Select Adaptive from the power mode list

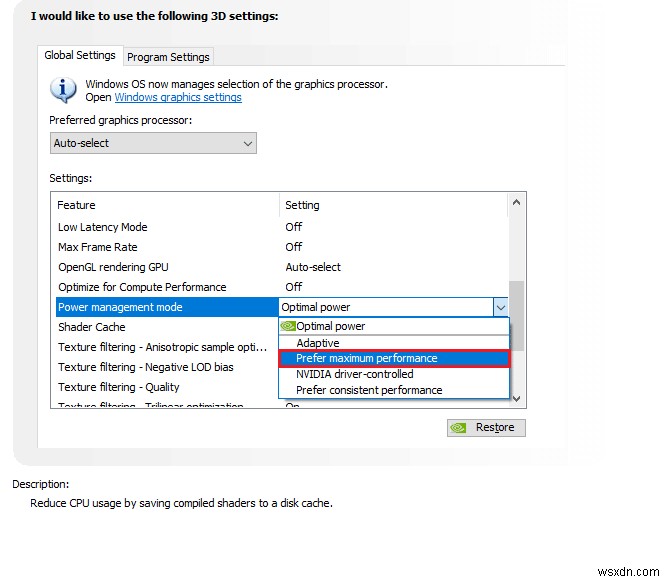click(318, 343)
